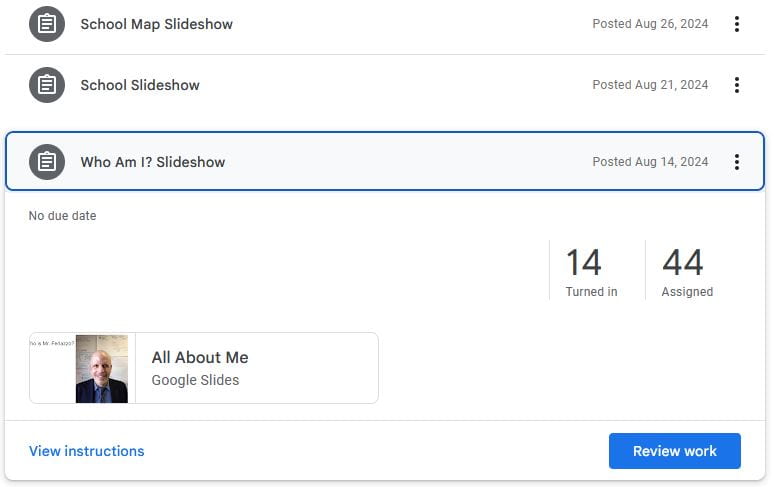Collapse the Who Am I? Slideshow assignment
Image resolution: width=778 pixels, height=487 pixels.
(x=152, y=162)
